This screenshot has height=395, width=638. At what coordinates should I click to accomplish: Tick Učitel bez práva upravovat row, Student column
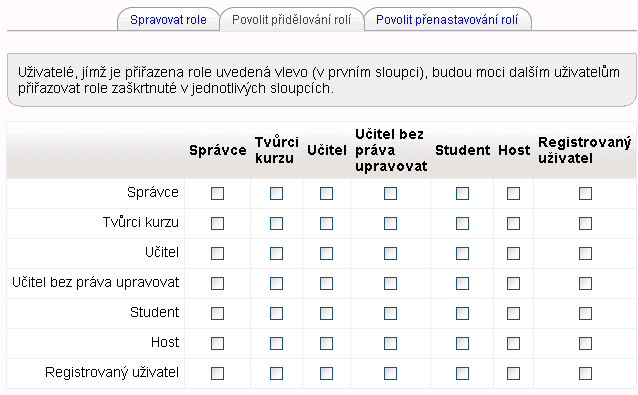pyautogui.click(x=462, y=283)
